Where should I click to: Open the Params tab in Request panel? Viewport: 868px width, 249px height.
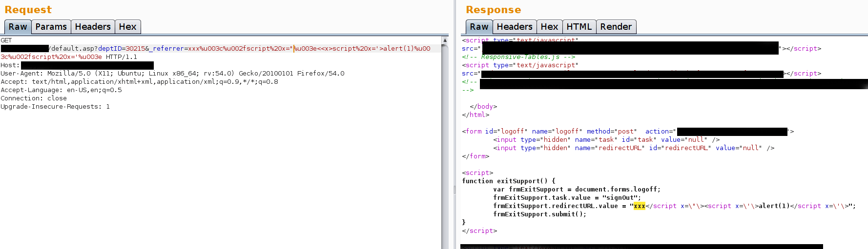coord(51,27)
